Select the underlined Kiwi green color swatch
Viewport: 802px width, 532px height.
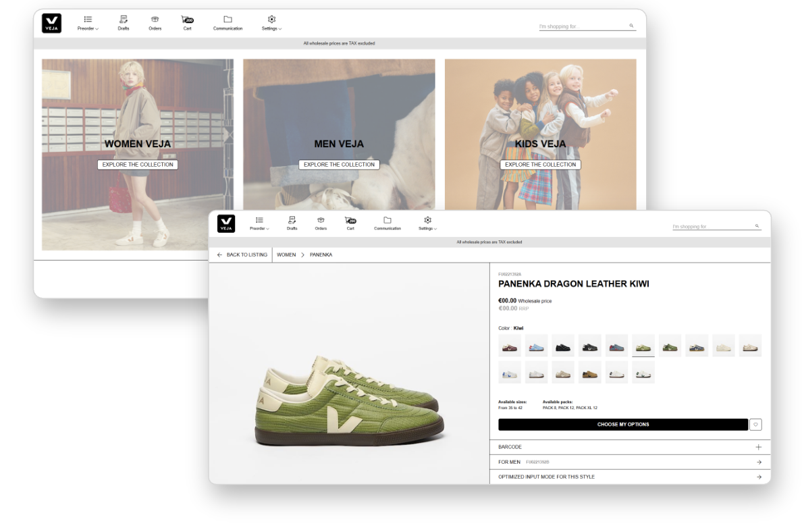643,346
